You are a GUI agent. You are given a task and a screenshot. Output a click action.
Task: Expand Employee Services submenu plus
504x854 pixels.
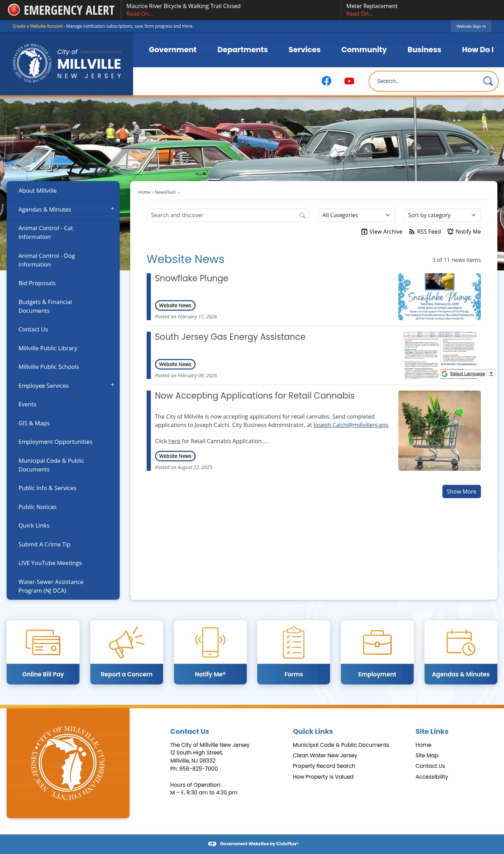coord(112,385)
